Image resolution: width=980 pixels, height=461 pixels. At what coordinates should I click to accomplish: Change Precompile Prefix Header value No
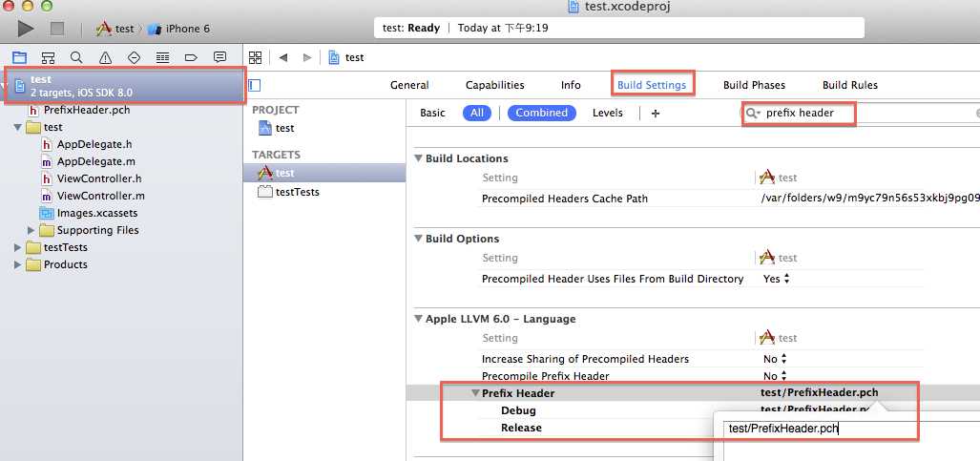[775, 376]
